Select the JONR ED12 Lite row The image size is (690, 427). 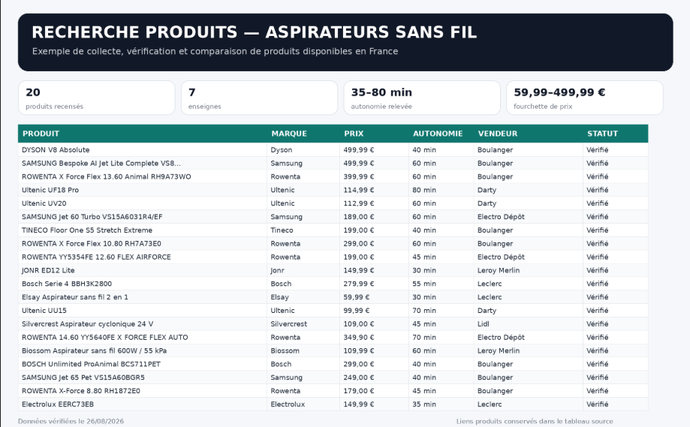pos(333,270)
